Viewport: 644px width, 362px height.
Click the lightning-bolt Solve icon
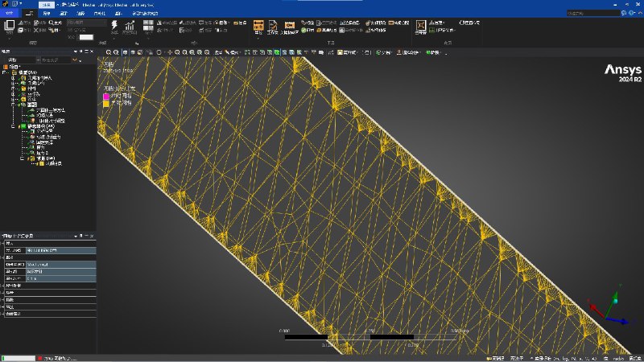click(x=114, y=26)
